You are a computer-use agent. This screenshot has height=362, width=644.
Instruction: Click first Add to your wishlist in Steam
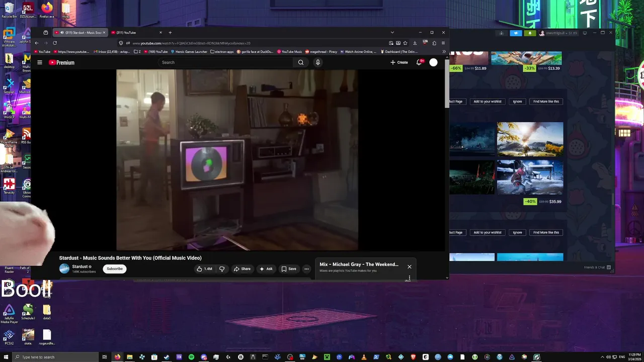(x=488, y=102)
